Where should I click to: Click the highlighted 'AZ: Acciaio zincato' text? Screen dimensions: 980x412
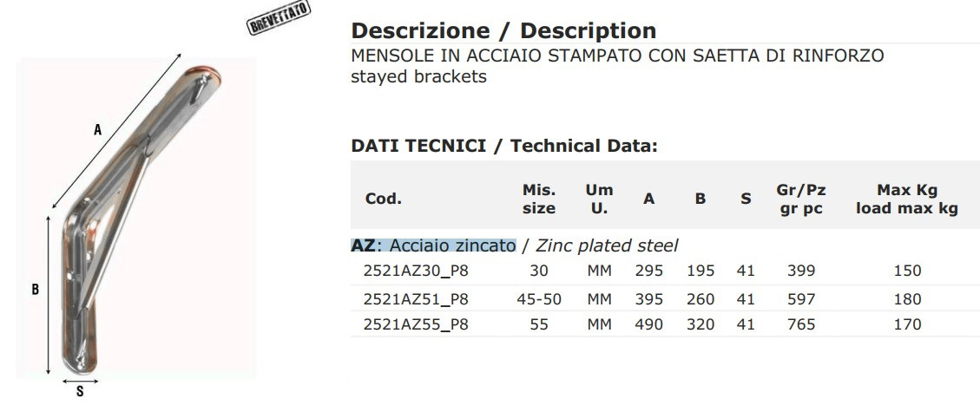click(x=434, y=245)
